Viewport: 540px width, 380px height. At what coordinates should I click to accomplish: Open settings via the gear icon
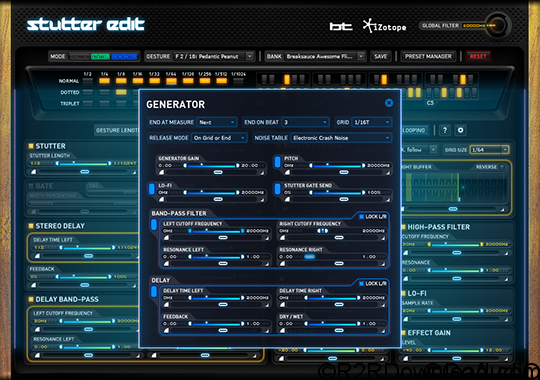pos(460,130)
